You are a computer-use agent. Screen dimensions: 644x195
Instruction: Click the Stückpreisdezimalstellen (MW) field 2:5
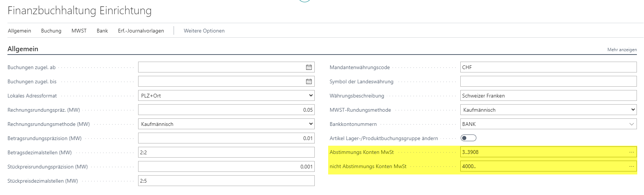coord(226,181)
